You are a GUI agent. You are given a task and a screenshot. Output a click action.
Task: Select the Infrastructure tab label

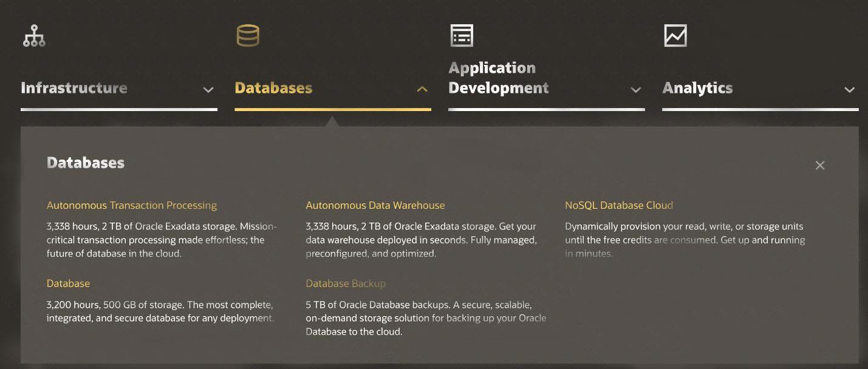pyautogui.click(x=74, y=88)
